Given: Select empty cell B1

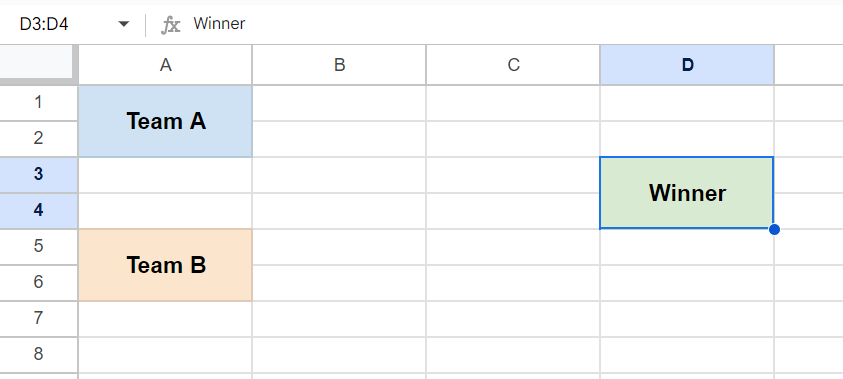Looking at the screenshot, I should coord(339,103).
